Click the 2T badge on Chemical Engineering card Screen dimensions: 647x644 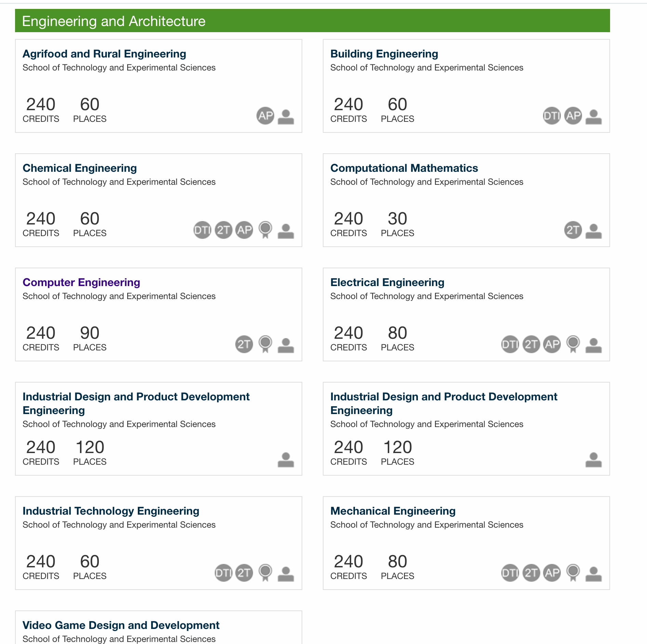(223, 230)
